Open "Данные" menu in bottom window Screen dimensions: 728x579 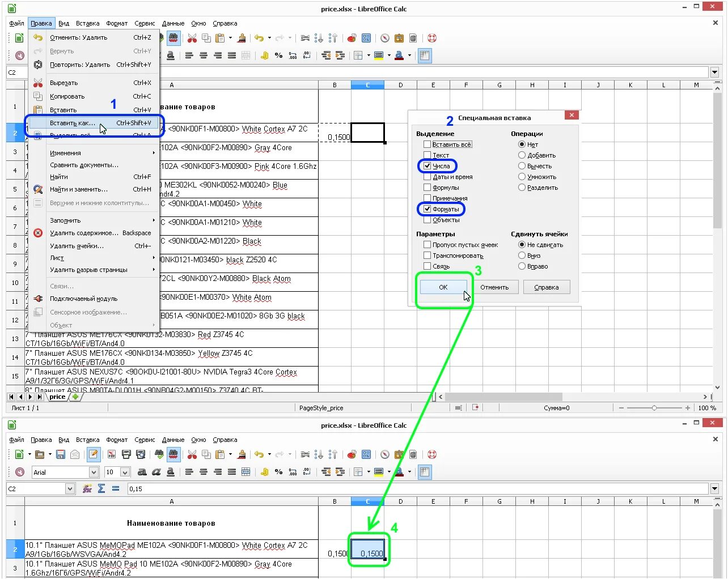click(173, 440)
